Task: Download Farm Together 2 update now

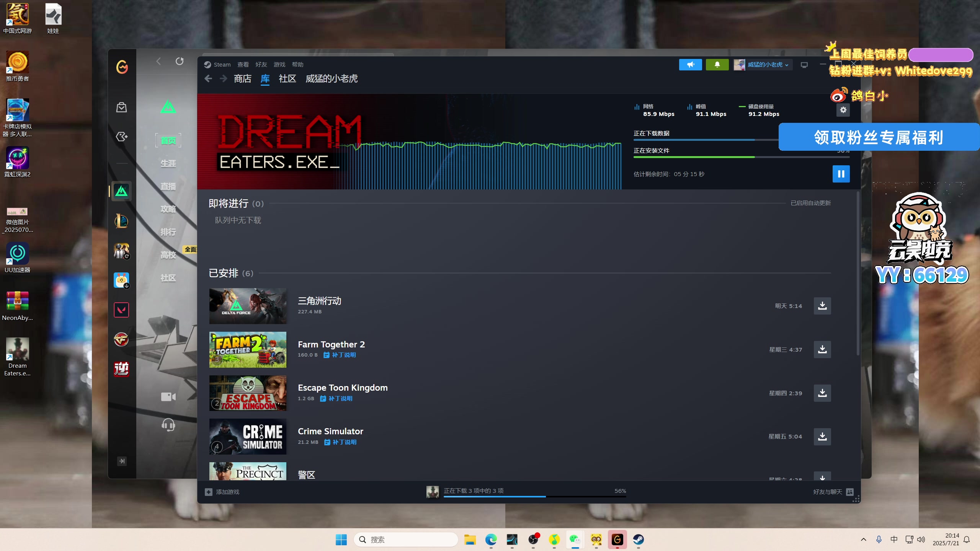Action: (x=822, y=349)
